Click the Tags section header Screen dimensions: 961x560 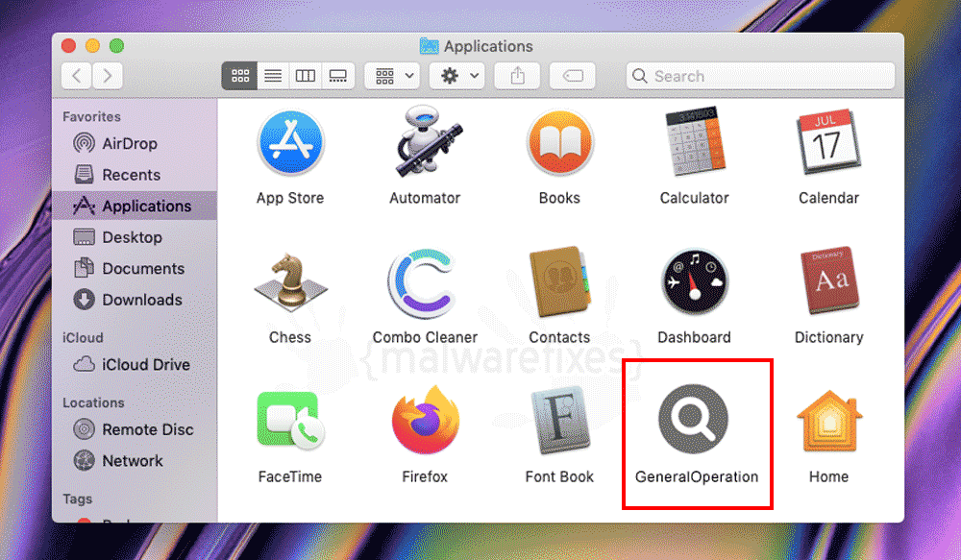pos(77,499)
